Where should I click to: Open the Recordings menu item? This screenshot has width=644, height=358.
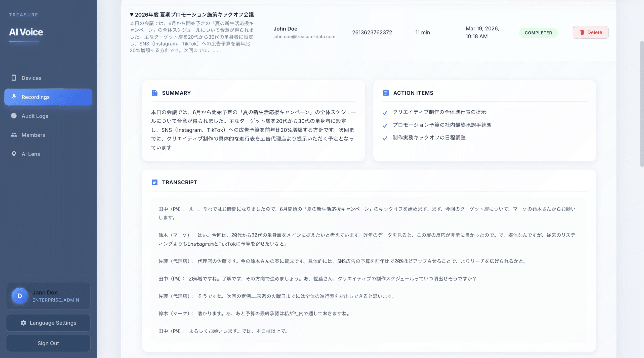tap(48, 97)
